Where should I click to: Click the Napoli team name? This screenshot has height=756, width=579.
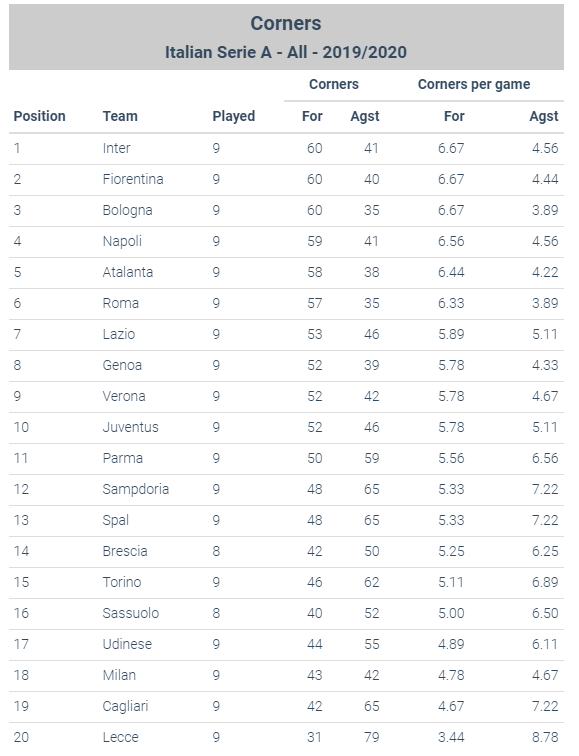click(x=122, y=242)
